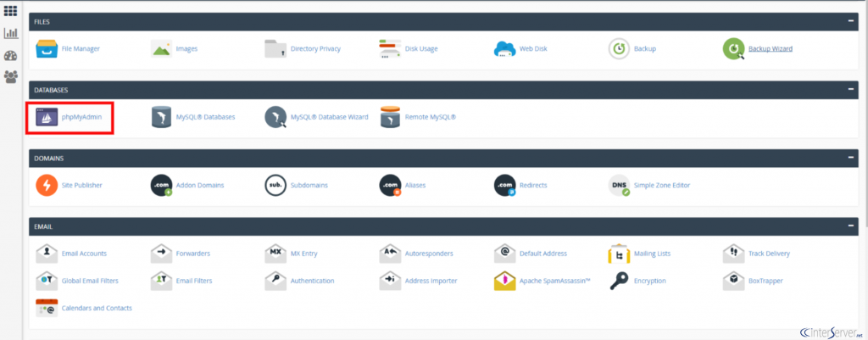Image resolution: width=868 pixels, height=340 pixels.
Task: Go to the home grid in the sidebar
Action: pos(10,10)
